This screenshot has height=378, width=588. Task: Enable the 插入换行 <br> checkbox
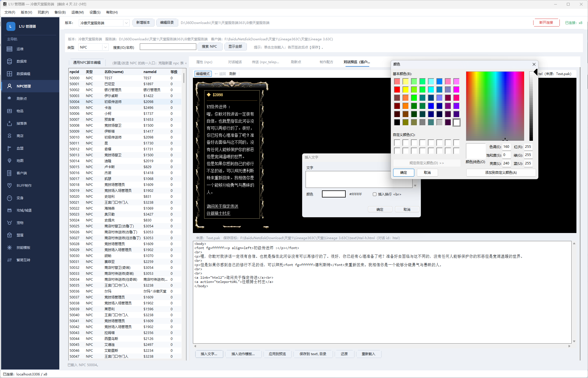click(x=374, y=194)
